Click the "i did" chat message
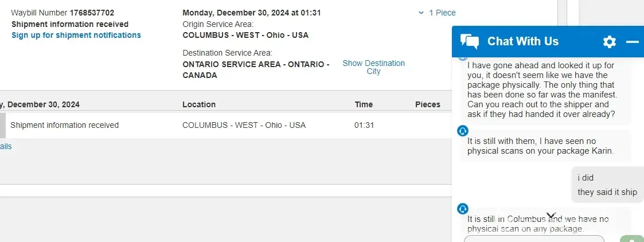 [x=586, y=178]
